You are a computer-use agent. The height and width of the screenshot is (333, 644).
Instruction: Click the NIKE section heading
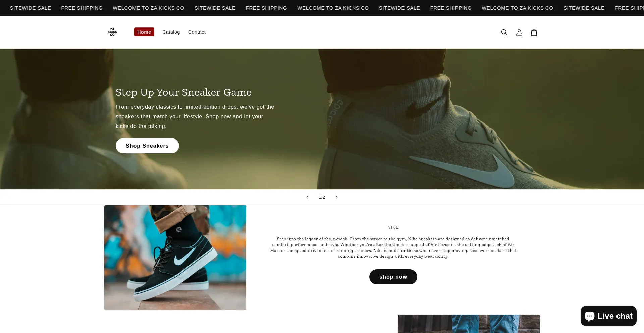pos(393,227)
